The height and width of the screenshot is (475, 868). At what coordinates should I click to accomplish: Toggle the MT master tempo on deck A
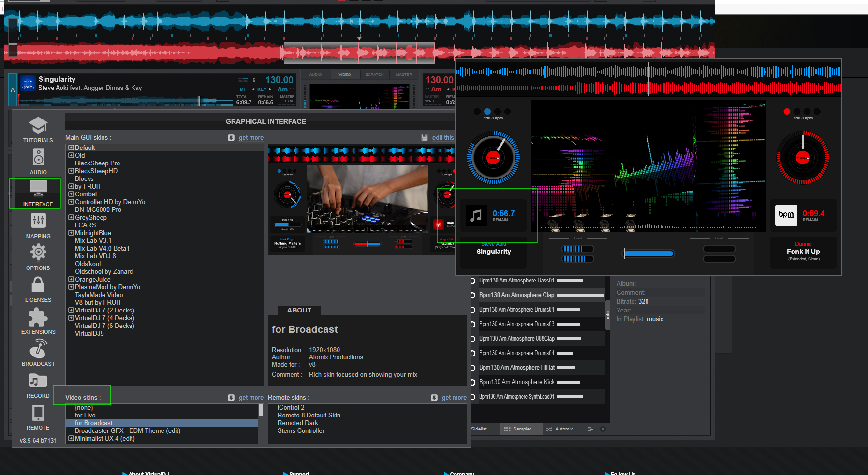tap(243, 89)
